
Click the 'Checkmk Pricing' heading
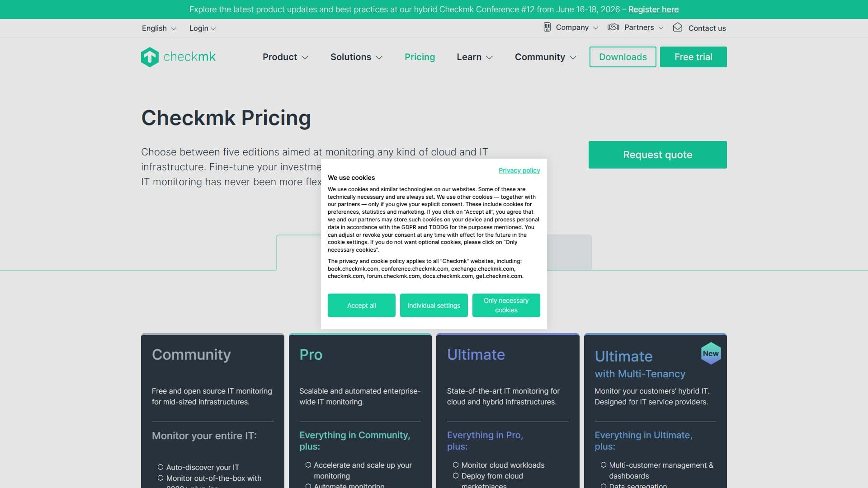tap(226, 118)
